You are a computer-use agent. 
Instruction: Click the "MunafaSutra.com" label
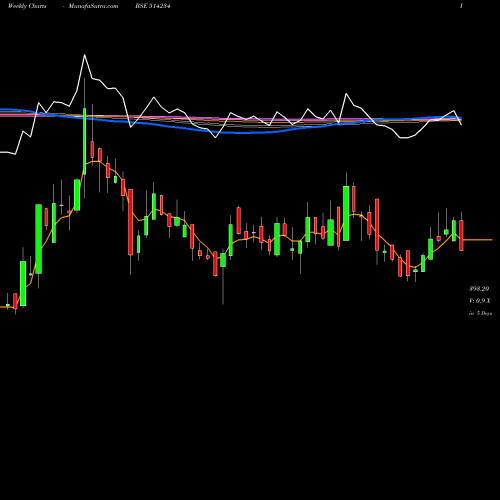(x=93, y=6)
